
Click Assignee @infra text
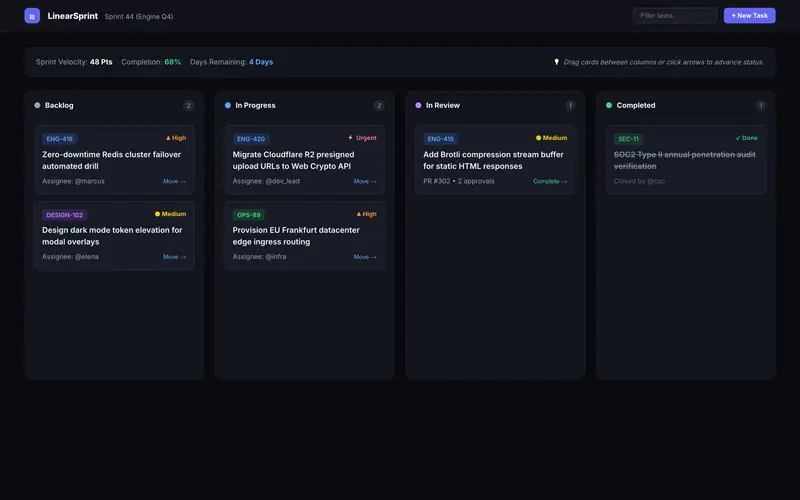coord(259,257)
